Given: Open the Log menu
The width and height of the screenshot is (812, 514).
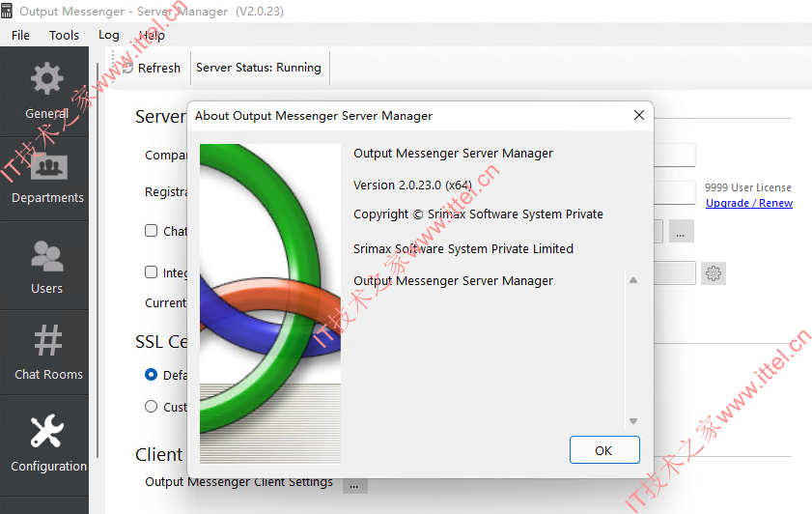Looking at the screenshot, I should coord(109,35).
